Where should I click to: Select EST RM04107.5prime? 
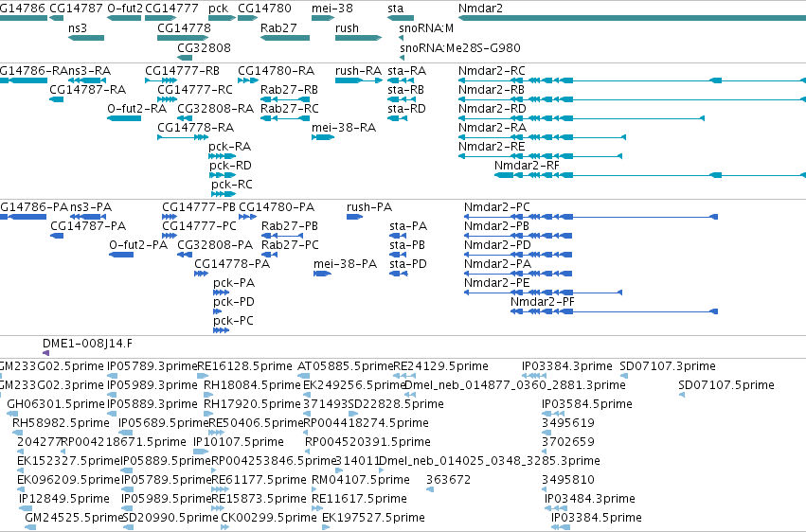point(360,480)
